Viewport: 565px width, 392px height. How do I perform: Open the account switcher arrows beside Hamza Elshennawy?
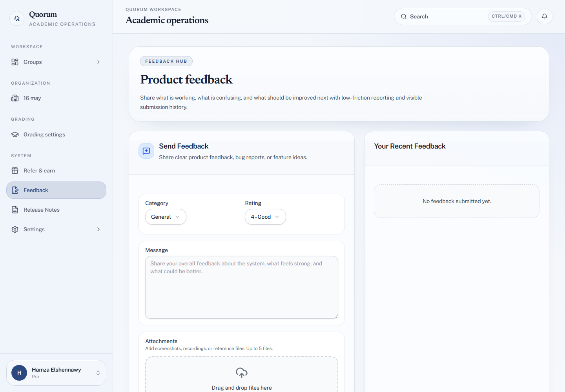(98, 373)
